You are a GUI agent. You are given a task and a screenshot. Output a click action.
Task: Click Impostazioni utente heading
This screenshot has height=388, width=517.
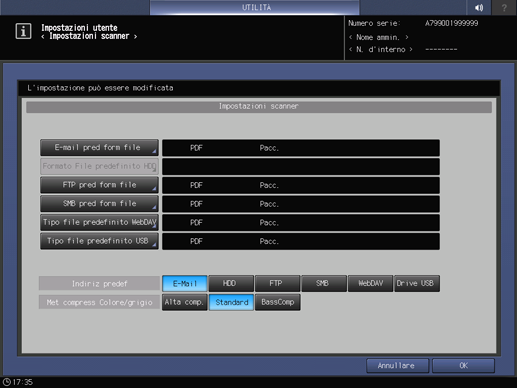79,27
